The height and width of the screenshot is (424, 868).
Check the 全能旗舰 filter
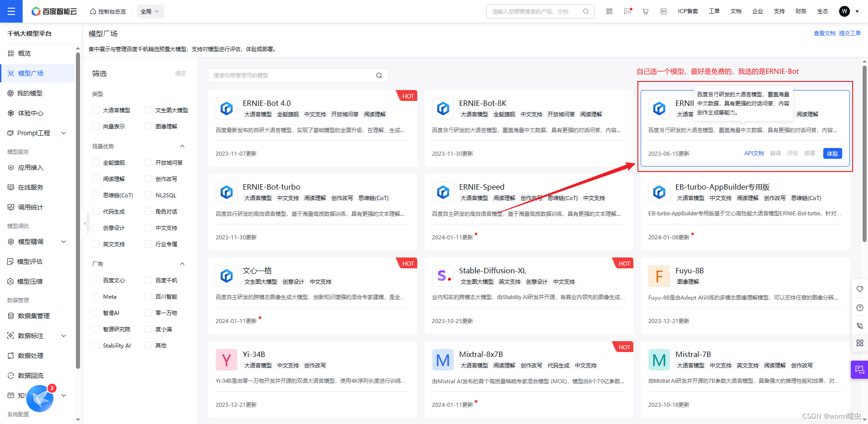96,162
